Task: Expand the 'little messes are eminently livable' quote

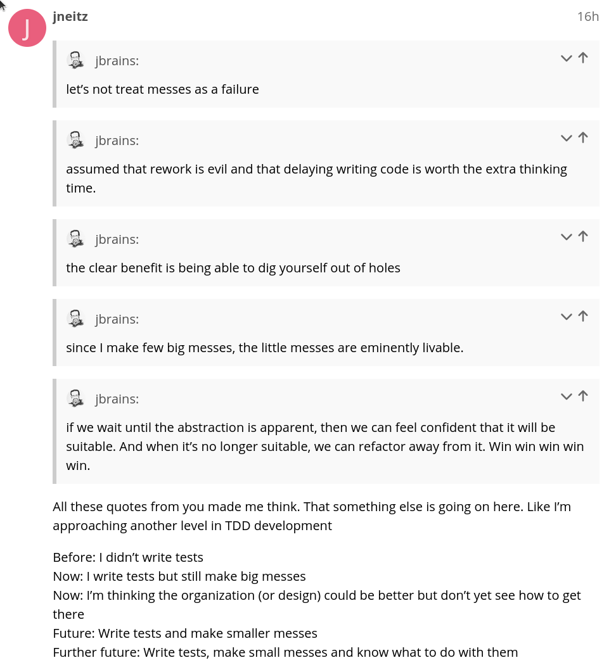Action: (x=566, y=317)
